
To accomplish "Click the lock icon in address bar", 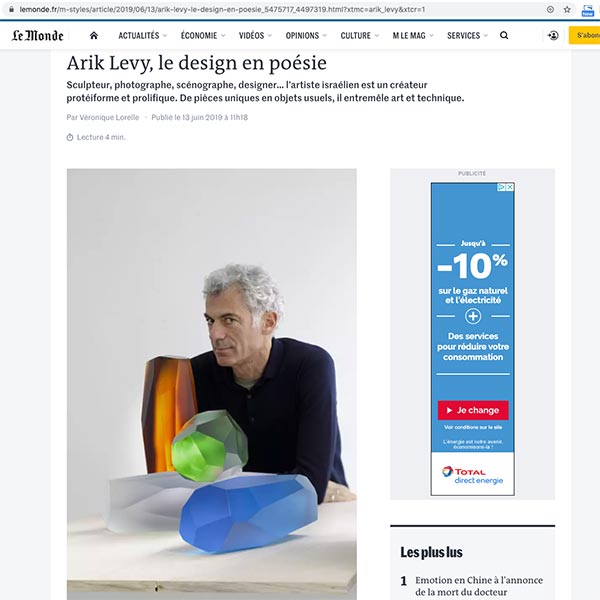I will click(11, 9).
